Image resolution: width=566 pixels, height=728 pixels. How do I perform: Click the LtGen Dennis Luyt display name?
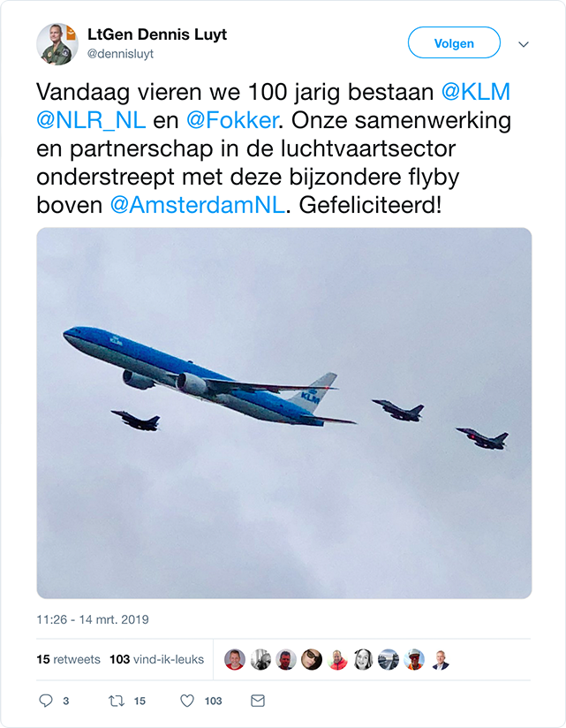[157, 34]
